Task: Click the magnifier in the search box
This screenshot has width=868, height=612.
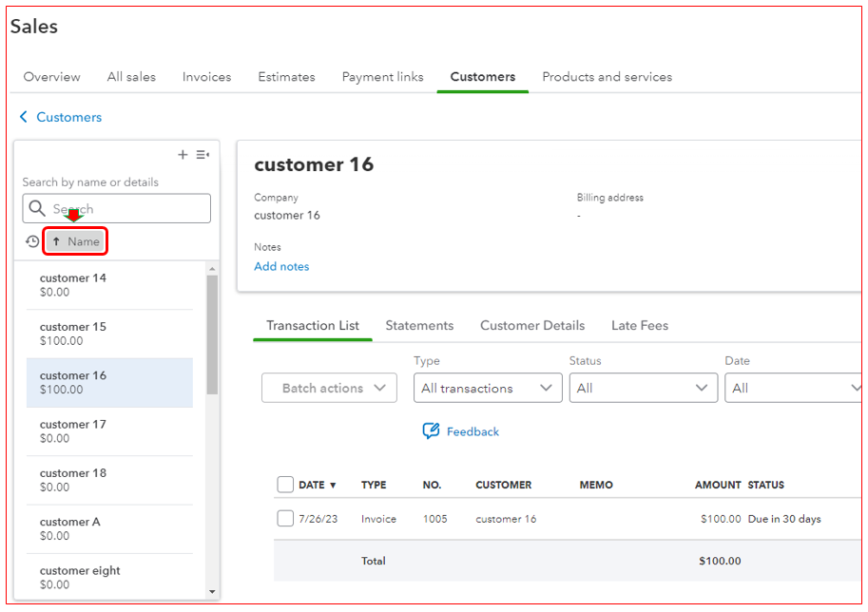Action: click(x=37, y=208)
